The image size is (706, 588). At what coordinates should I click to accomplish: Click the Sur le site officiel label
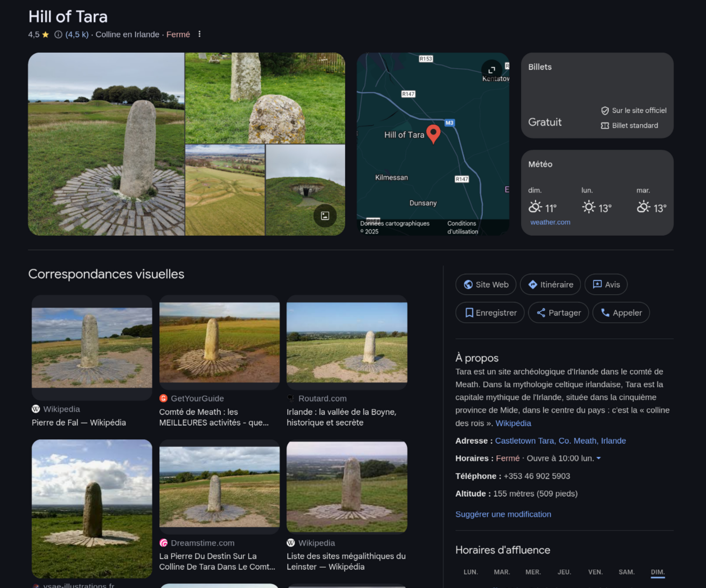[x=639, y=110]
